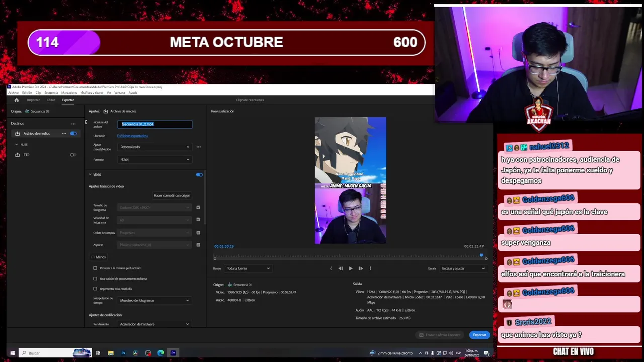The height and width of the screenshot is (362, 644).
Task: Click the Secuencia 01 sequence icon at Origen
Action: click(x=27, y=111)
